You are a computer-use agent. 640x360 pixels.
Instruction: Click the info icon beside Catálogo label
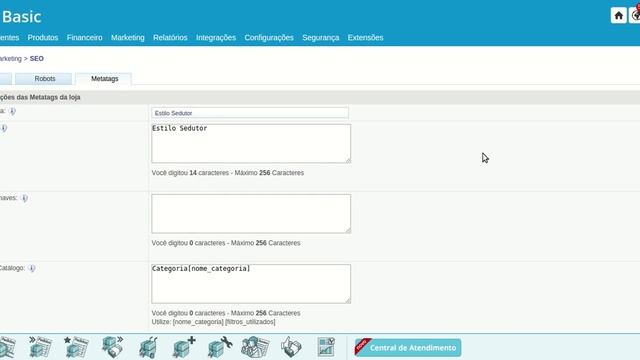click(x=32, y=269)
